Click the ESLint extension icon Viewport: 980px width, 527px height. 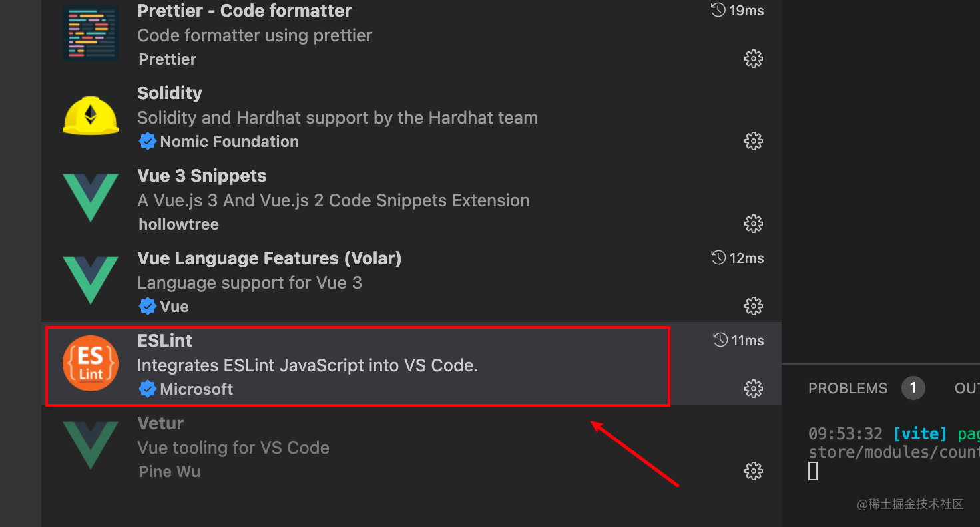coord(91,363)
